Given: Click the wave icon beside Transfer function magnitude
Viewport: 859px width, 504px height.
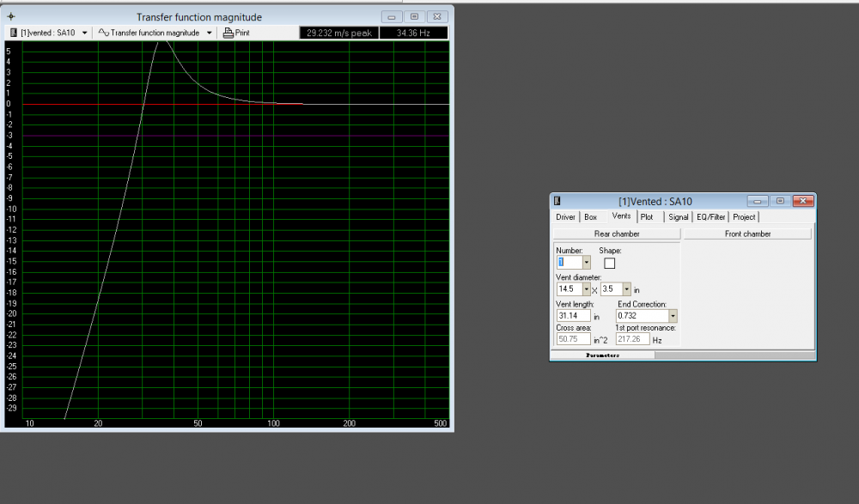Looking at the screenshot, I should [x=104, y=33].
